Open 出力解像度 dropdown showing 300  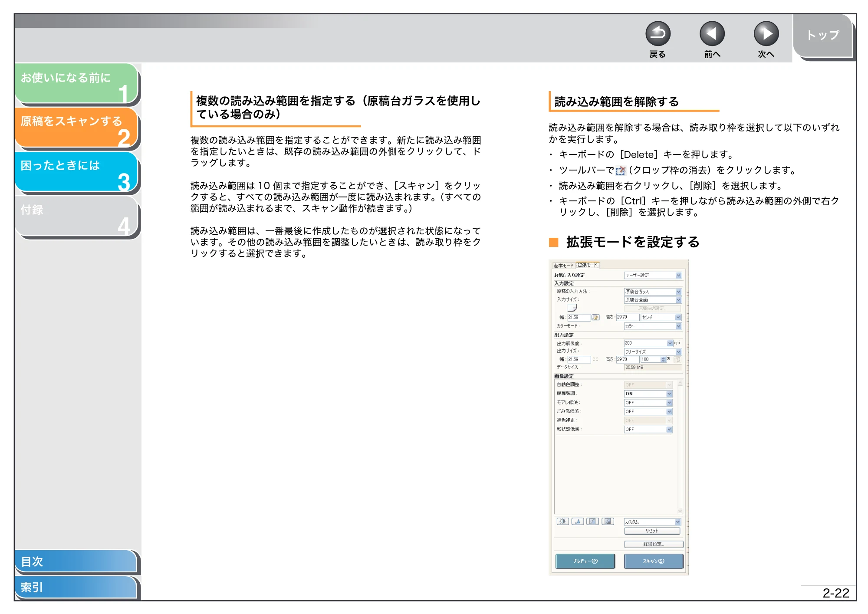coord(648,343)
